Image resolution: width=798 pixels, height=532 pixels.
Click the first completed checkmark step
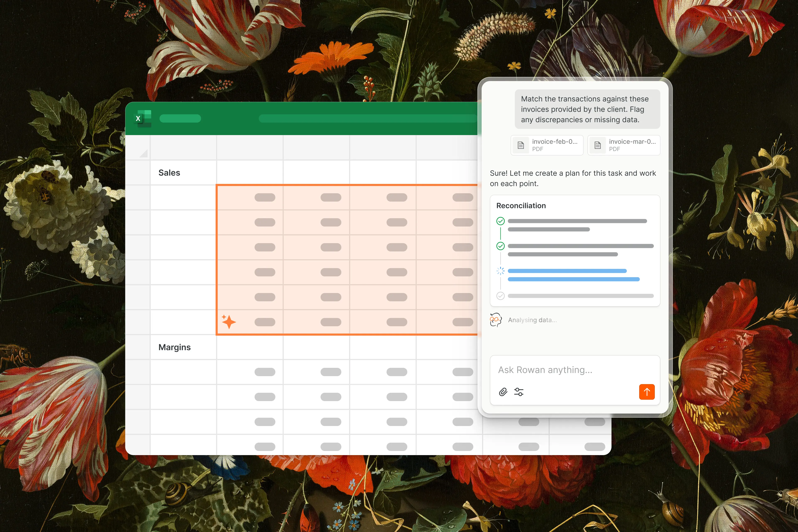[x=500, y=221]
